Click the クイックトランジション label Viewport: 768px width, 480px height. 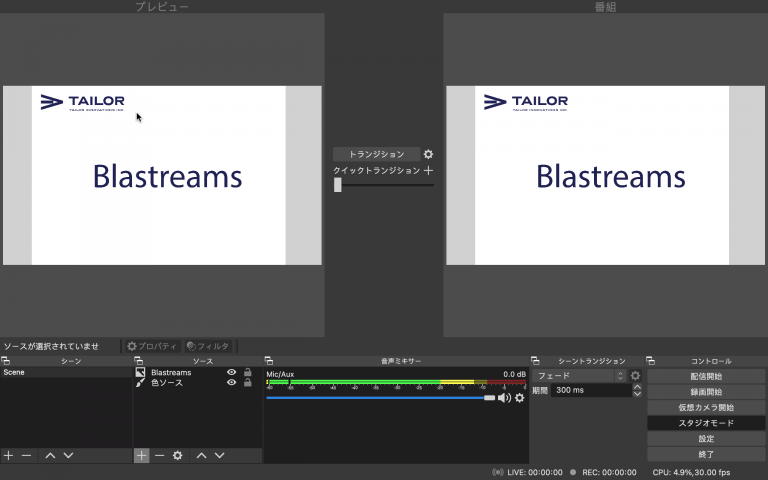pos(377,170)
